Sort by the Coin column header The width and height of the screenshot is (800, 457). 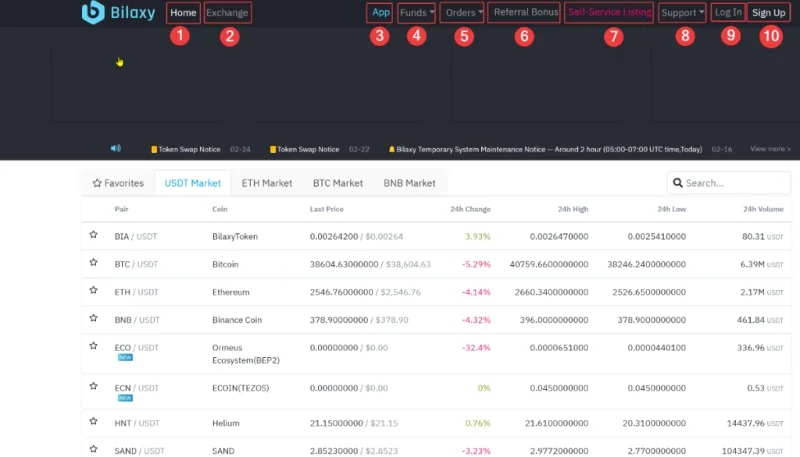click(220, 209)
